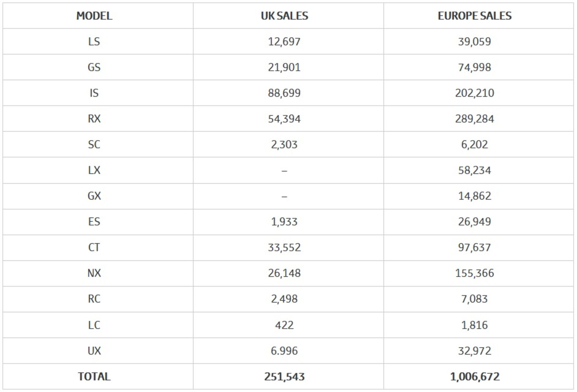Select the RX model cell
Image resolution: width=577 pixels, height=392 pixels.
tap(94, 119)
